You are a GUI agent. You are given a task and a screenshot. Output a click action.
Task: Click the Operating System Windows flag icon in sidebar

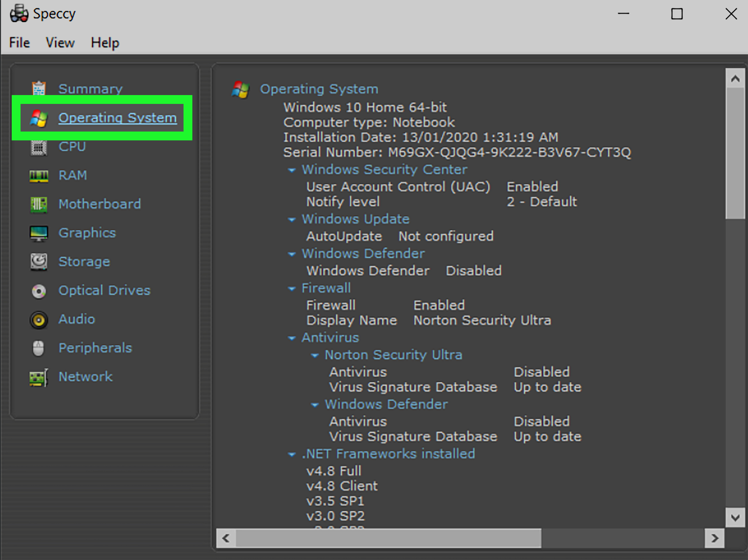point(39,118)
